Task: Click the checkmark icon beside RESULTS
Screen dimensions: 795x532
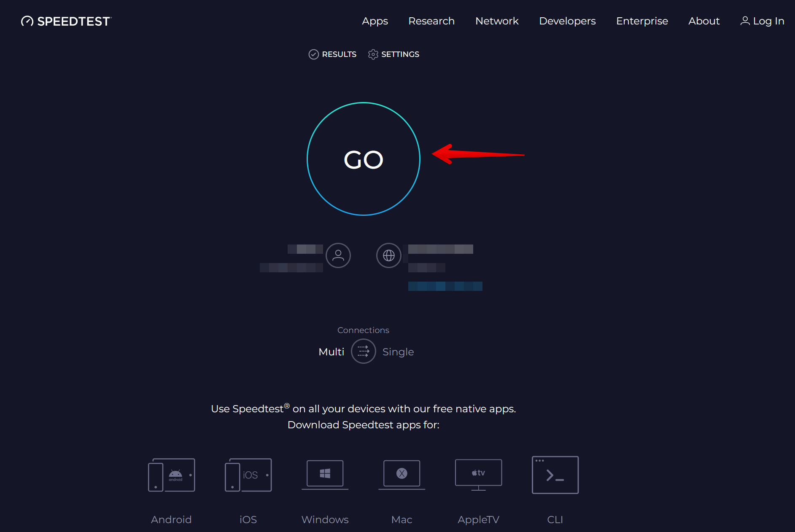Action: click(314, 54)
